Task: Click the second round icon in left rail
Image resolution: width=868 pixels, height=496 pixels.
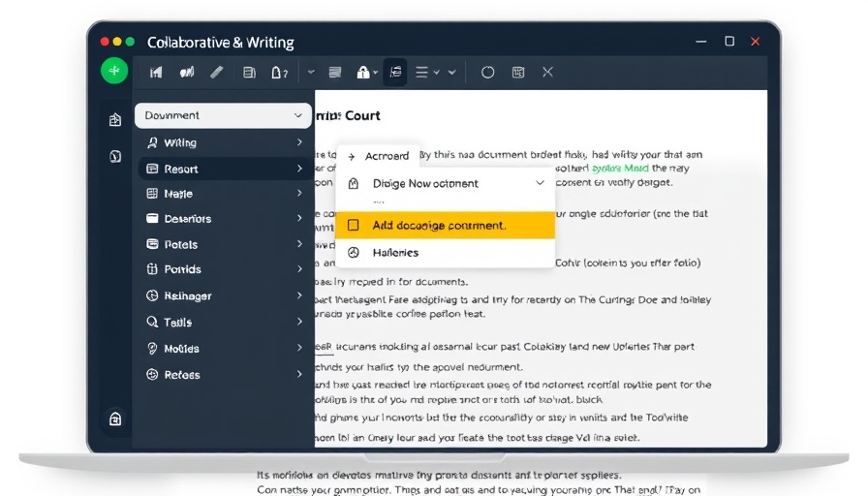Action: coord(115,157)
